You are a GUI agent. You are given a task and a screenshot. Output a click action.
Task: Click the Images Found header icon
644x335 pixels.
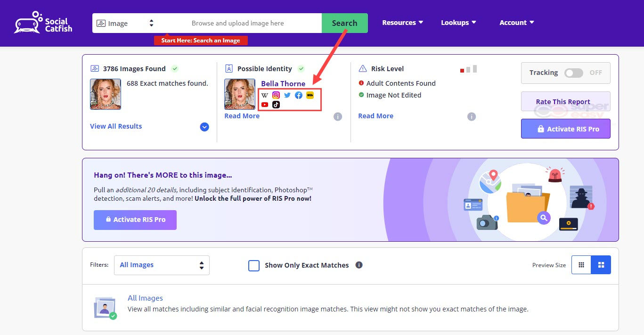[95, 69]
